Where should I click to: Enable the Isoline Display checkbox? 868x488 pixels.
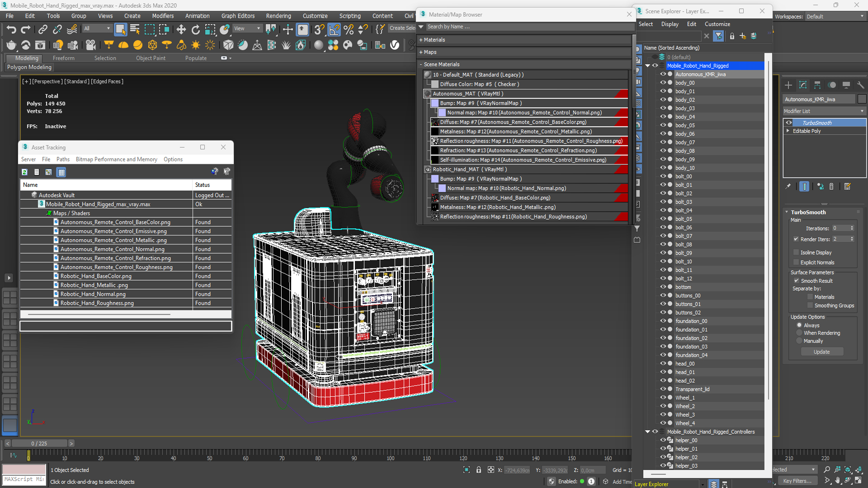click(796, 253)
